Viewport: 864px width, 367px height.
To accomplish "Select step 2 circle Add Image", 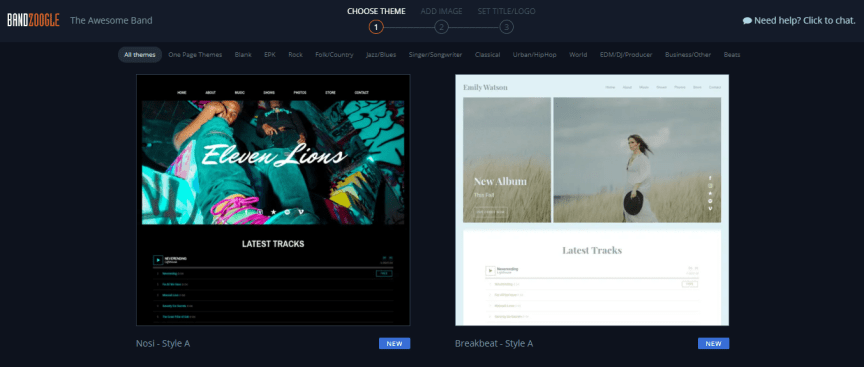I will [x=441, y=26].
